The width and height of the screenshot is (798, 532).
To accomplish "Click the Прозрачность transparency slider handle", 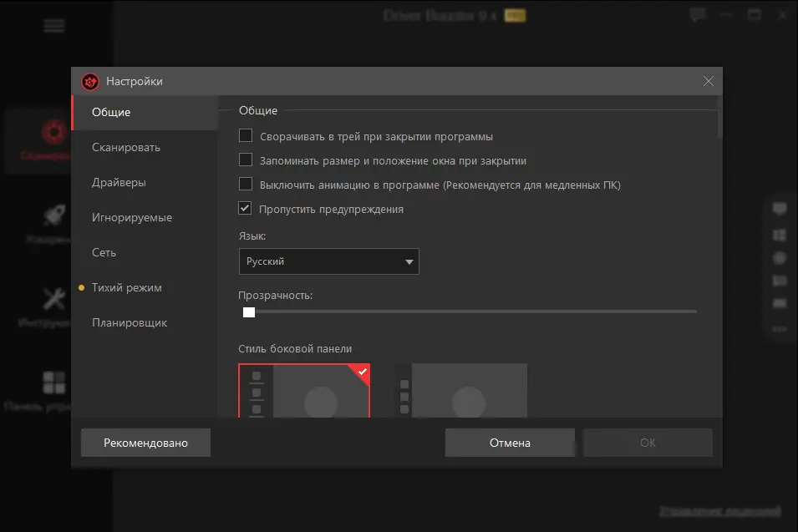I will pos(248,312).
